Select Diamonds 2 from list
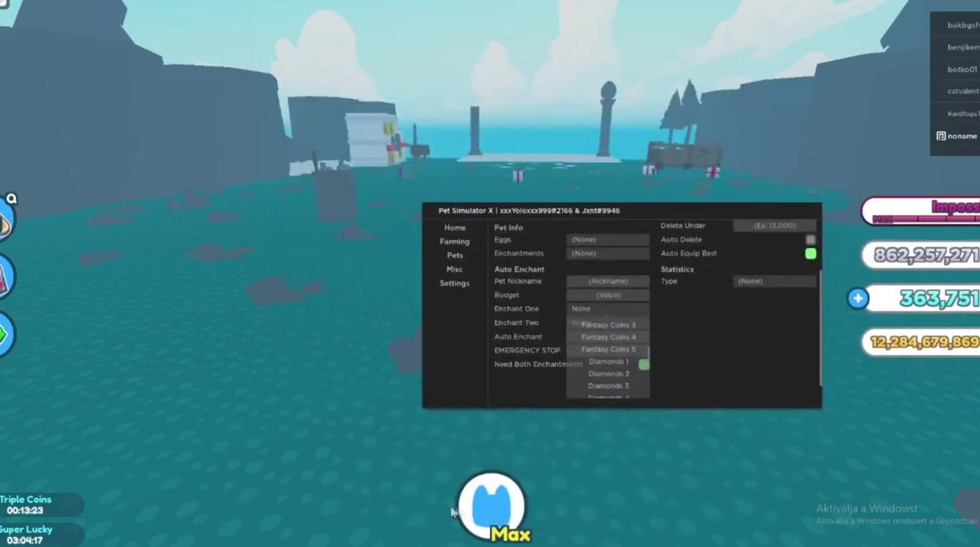This screenshot has width=980, height=547. coord(608,374)
